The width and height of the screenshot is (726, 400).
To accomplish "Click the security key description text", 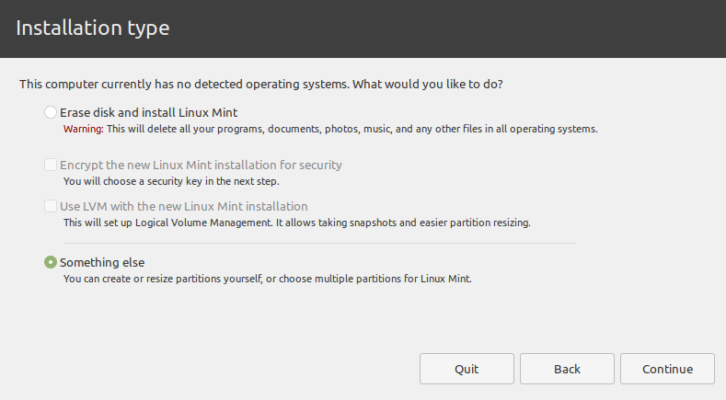I will (x=171, y=182).
